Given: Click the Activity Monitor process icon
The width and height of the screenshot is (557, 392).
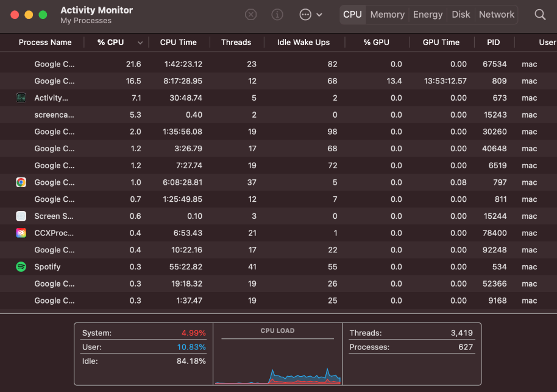Looking at the screenshot, I should pos(21,98).
